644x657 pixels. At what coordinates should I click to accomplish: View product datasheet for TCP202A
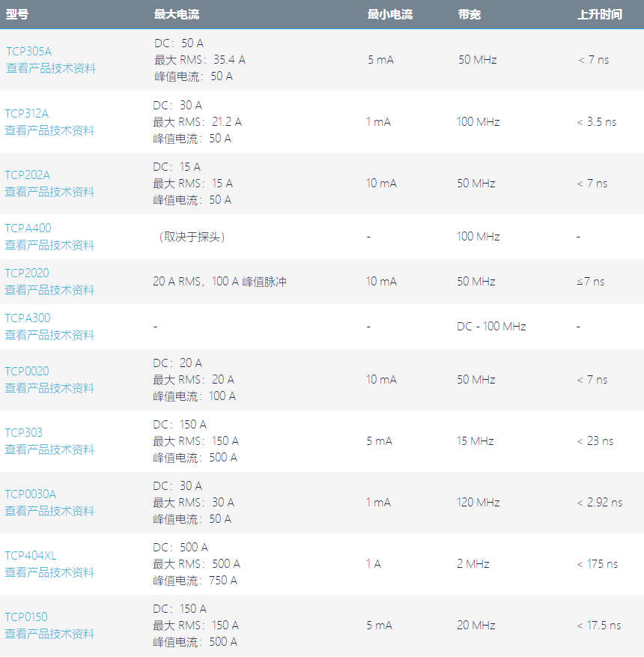[49, 192]
